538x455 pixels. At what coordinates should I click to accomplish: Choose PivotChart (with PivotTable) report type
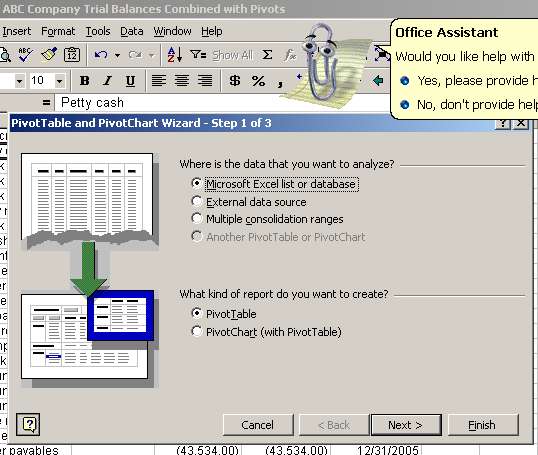[267, 332]
